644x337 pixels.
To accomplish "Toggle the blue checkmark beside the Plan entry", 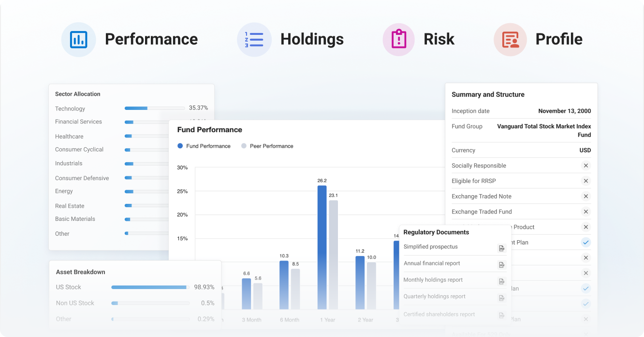I will [x=585, y=243].
